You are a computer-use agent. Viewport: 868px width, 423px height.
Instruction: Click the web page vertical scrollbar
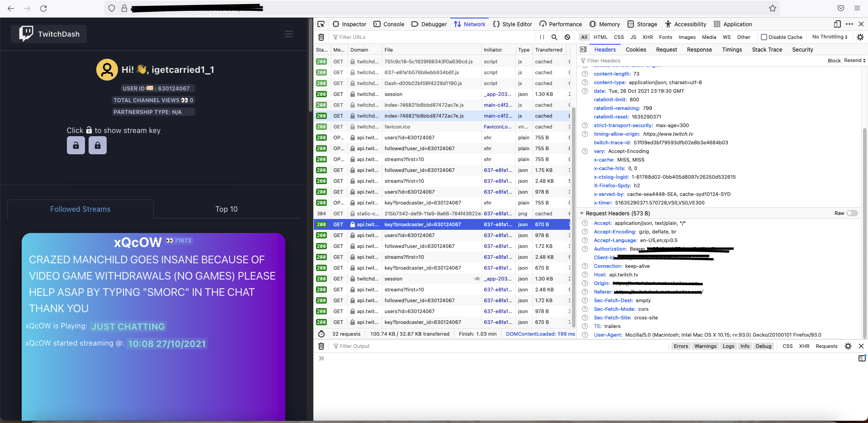310,65
